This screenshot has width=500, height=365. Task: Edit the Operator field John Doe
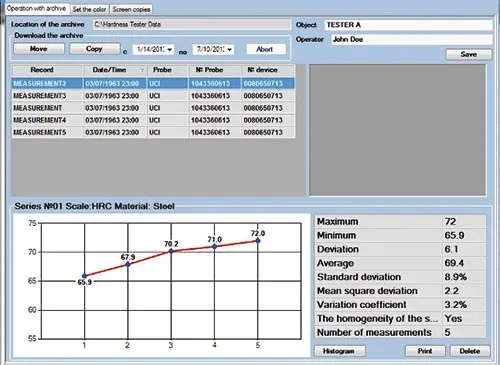tap(412, 39)
